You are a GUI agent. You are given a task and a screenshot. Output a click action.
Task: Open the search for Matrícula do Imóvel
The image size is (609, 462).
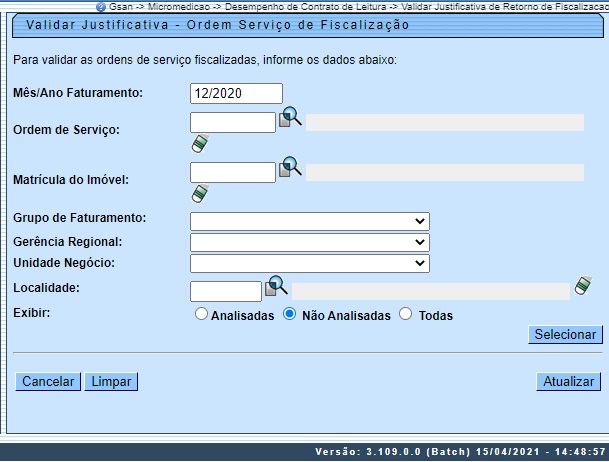point(290,167)
